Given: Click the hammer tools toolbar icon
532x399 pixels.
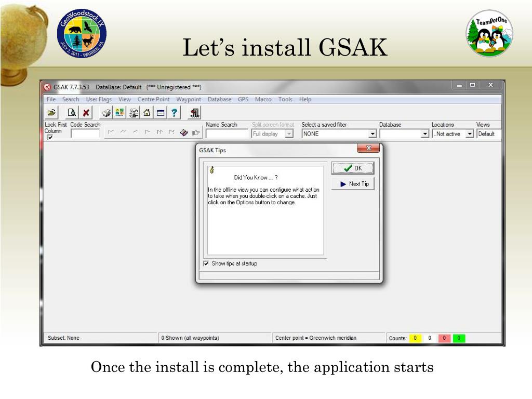Looking at the screenshot, I should [134, 113].
